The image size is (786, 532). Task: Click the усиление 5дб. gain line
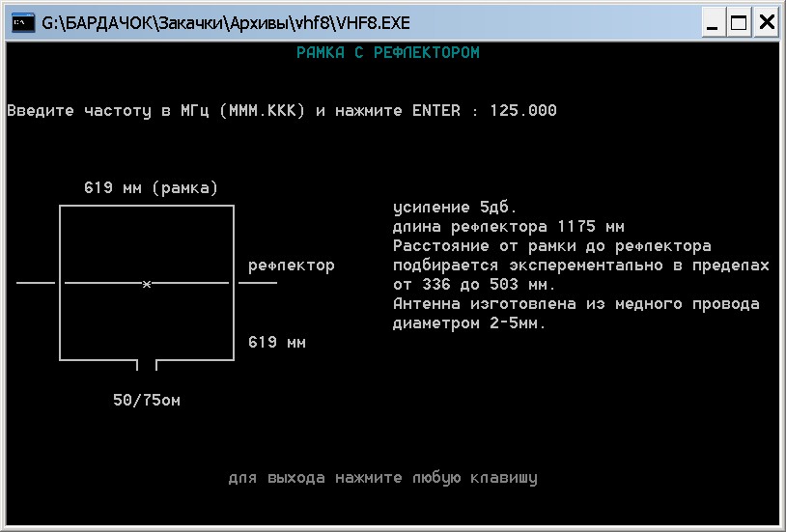[x=455, y=208]
